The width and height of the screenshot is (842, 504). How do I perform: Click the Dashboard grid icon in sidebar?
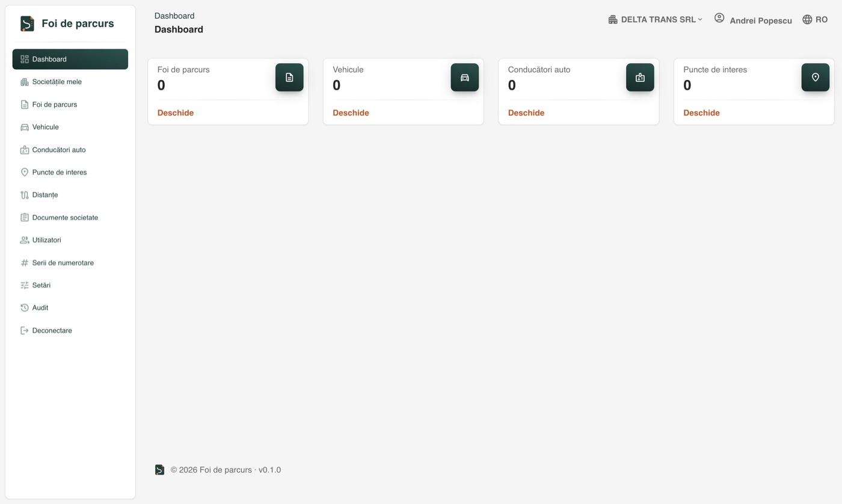click(25, 59)
